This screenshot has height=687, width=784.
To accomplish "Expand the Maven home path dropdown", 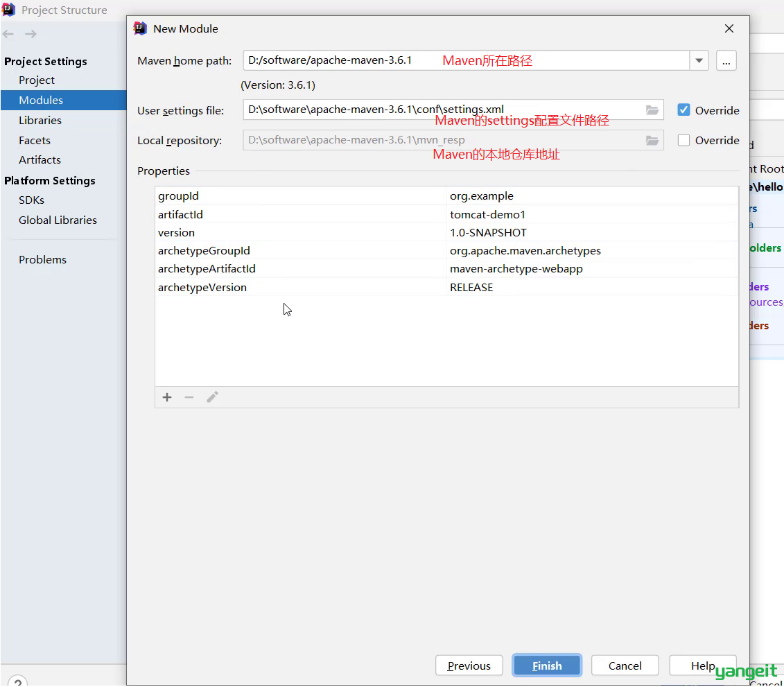I will click(699, 60).
